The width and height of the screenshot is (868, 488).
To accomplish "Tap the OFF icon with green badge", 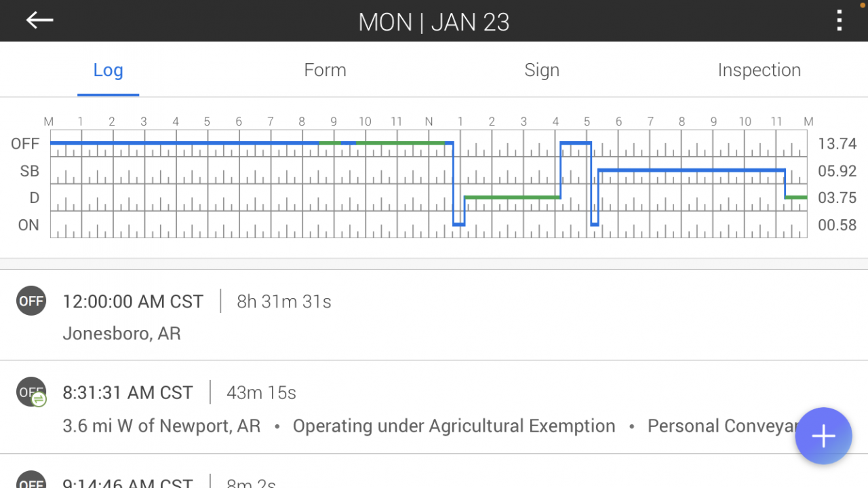I will (x=32, y=392).
